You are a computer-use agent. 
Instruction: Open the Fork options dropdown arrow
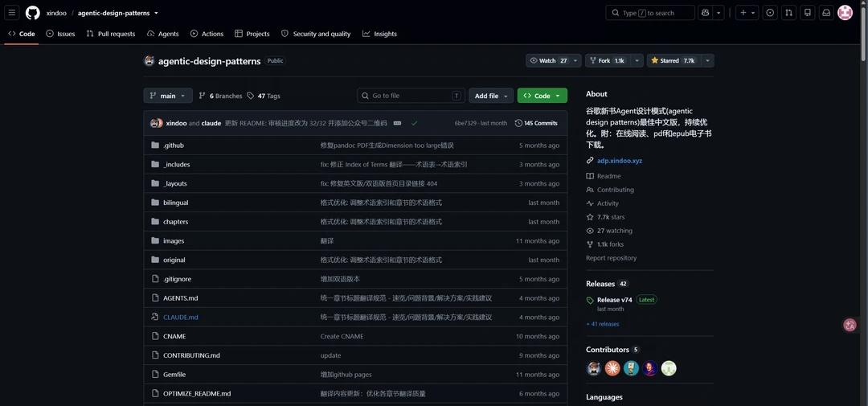pos(637,61)
